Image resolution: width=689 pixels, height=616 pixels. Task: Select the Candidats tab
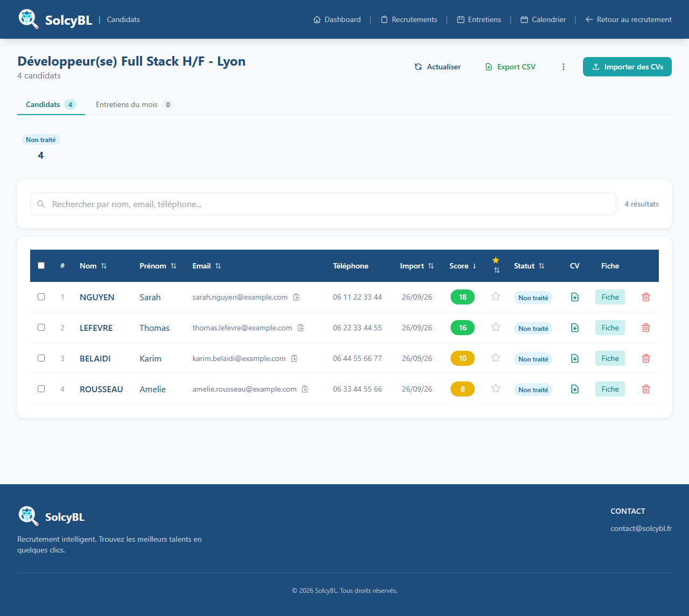click(51, 104)
